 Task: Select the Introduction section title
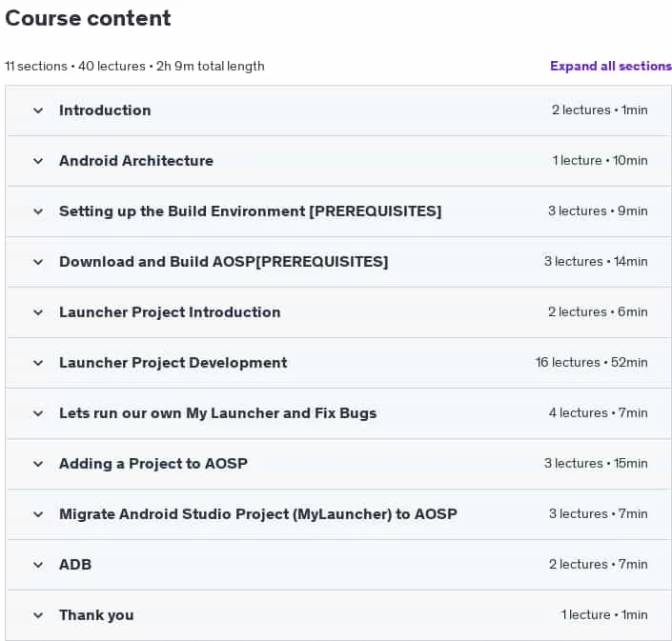[105, 110]
